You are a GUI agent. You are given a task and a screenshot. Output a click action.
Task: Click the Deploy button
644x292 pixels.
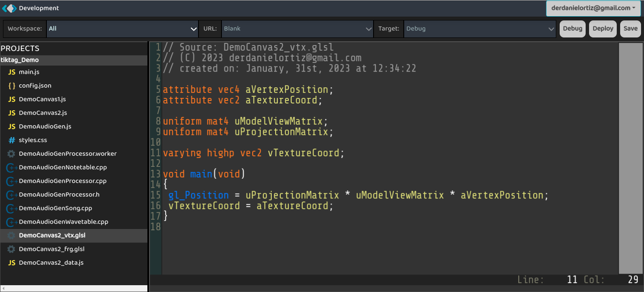coord(603,29)
